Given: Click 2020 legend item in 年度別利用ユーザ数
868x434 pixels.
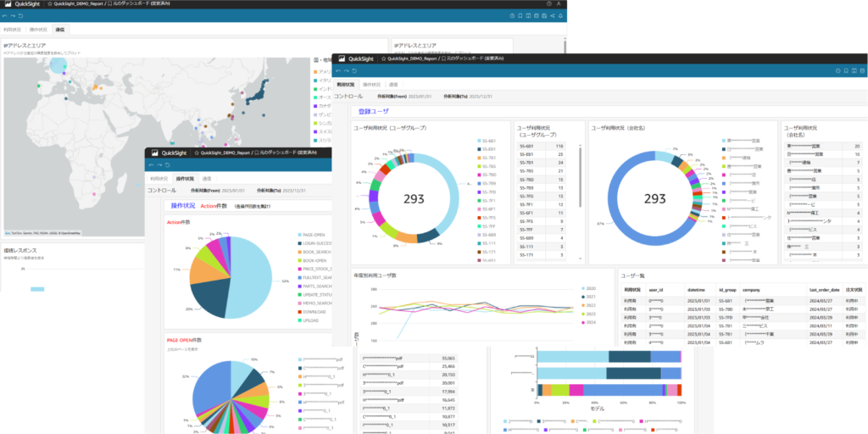Looking at the screenshot, I should 588,288.
